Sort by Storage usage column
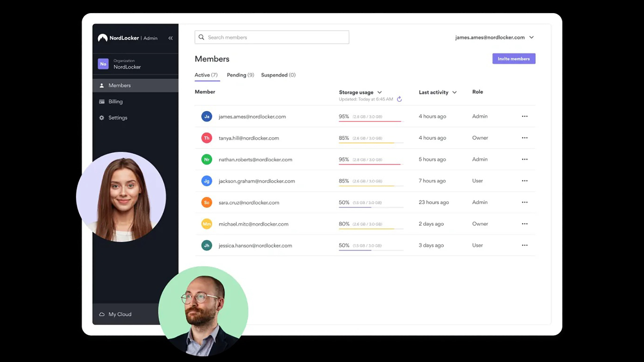 [360, 92]
